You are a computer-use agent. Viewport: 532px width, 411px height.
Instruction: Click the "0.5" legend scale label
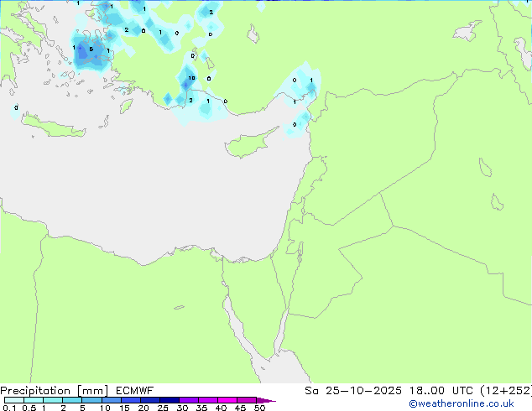pyautogui.click(x=29, y=408)
